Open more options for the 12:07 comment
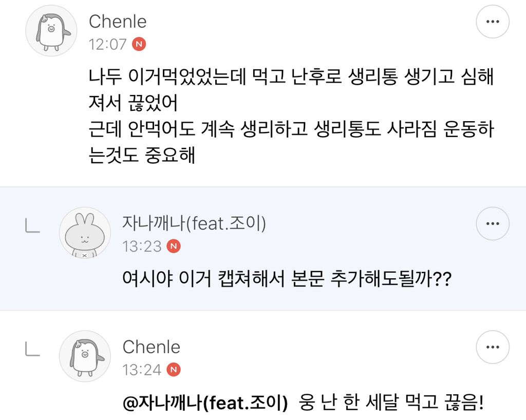The image size is (526, 420). (x=493, y=22)
